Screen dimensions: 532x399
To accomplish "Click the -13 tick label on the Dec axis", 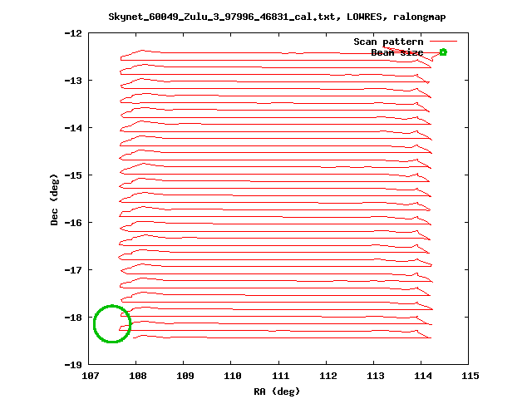I will pyautogui.click(x=73, y=81).
